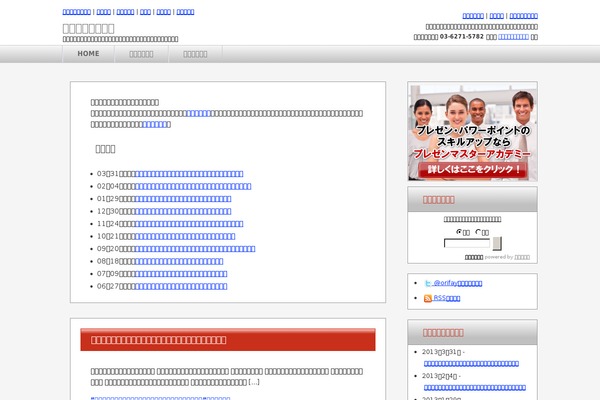Open the last navigation tab in the gray bar

[195, 54]
